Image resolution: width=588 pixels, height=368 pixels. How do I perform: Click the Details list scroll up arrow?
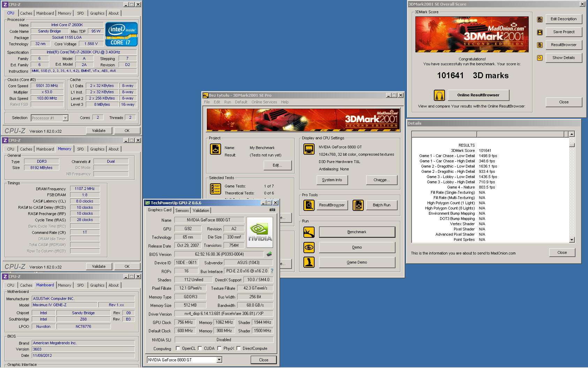pos(572,134)
